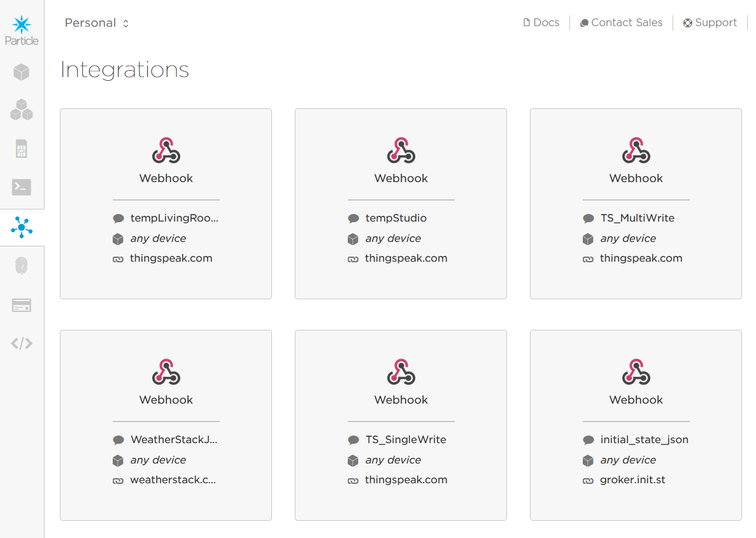Open the Contact Sales link
The width and height of the screenshot is (756, 538).
click(621, 23)
